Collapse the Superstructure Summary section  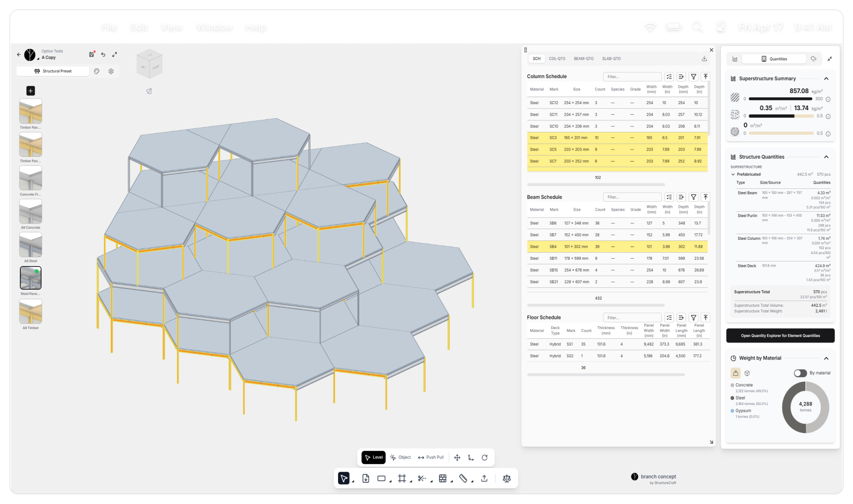click(x=826, y=79)
